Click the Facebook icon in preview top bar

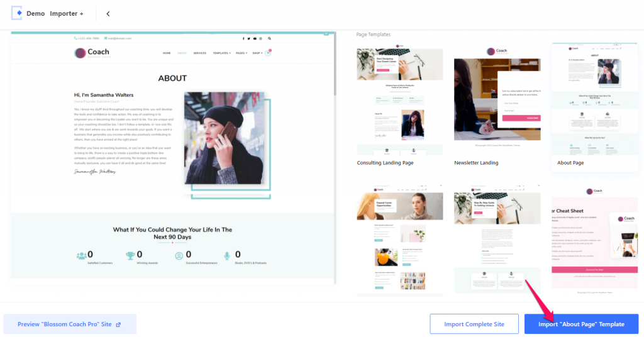pos(243,38)
